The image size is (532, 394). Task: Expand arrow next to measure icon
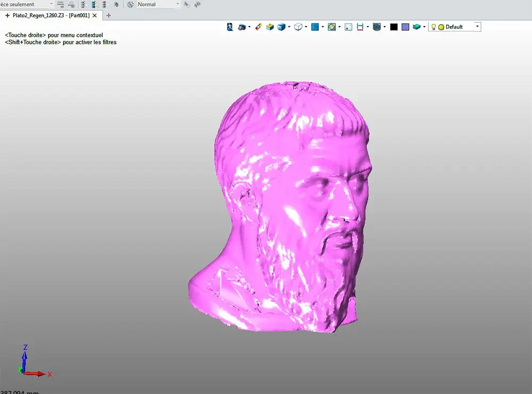368,27
